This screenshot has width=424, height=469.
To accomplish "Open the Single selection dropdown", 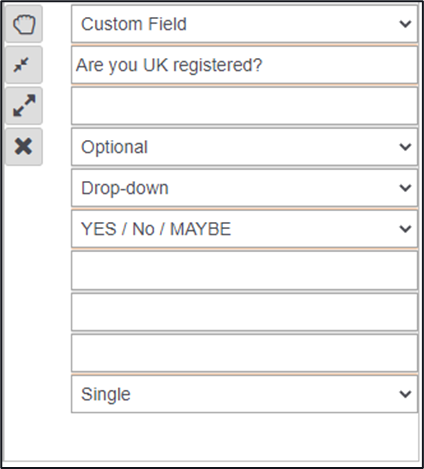I will click(244, 394).
